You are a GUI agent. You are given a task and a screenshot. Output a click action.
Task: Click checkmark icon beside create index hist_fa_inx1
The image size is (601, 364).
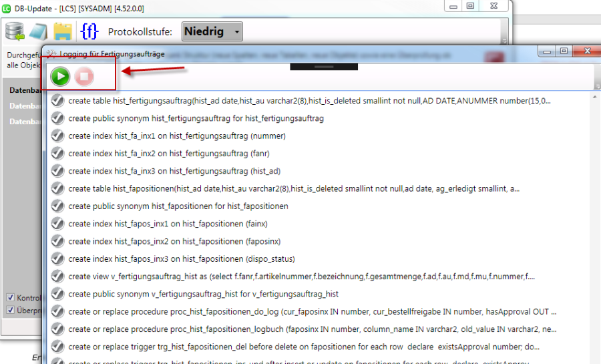point(57,136)
